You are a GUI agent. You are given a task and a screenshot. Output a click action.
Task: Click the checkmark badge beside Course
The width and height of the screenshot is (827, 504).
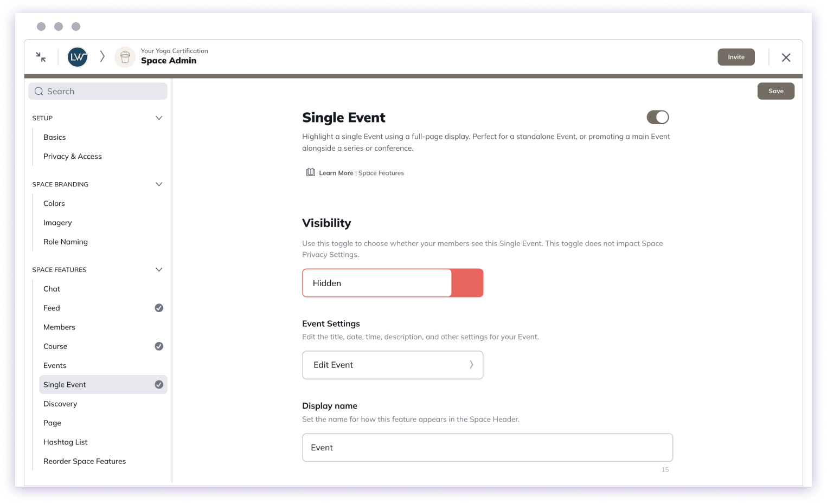pos(159,346)
